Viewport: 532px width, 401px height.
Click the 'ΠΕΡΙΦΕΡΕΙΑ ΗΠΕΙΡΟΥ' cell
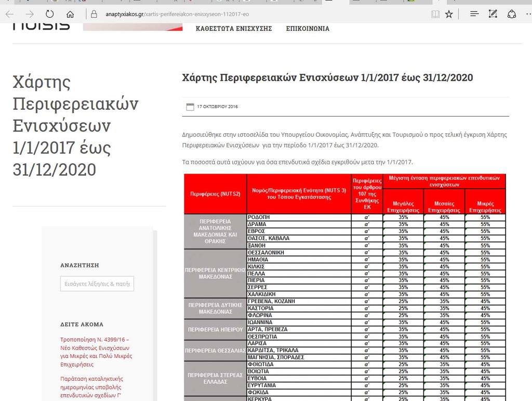tap(215, 329)
